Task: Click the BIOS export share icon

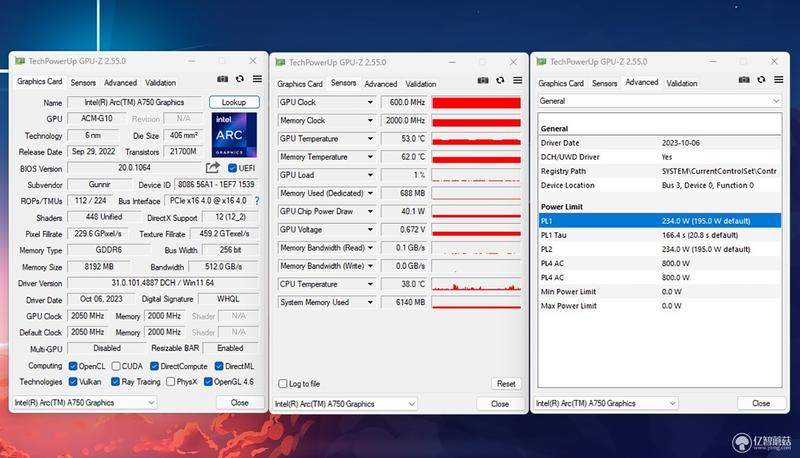Action: tap(213, 167)
